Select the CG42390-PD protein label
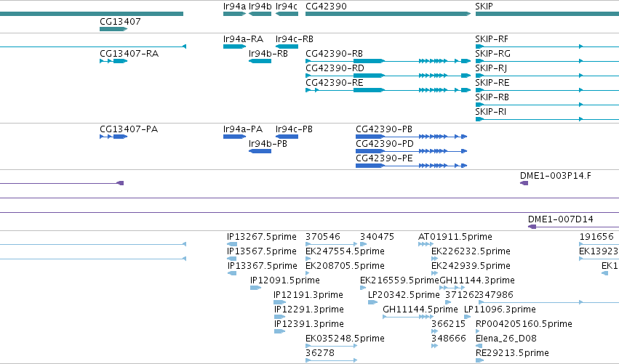Viewport: 619px width, 364px height. [385, 144]
